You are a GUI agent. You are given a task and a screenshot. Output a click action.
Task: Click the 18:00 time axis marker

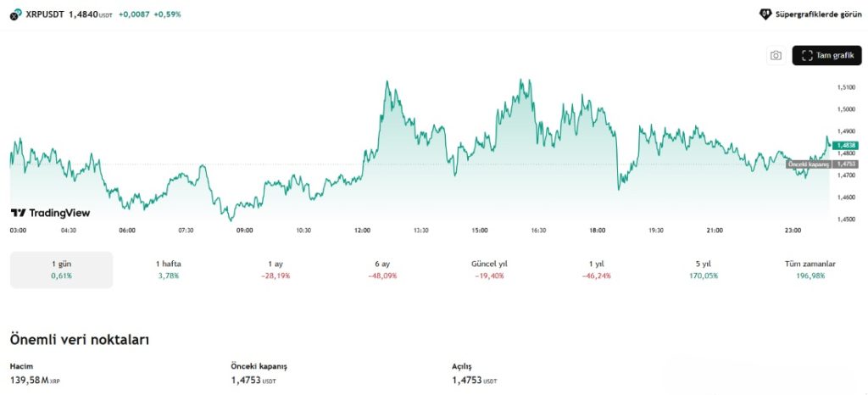tap(597, 230)
